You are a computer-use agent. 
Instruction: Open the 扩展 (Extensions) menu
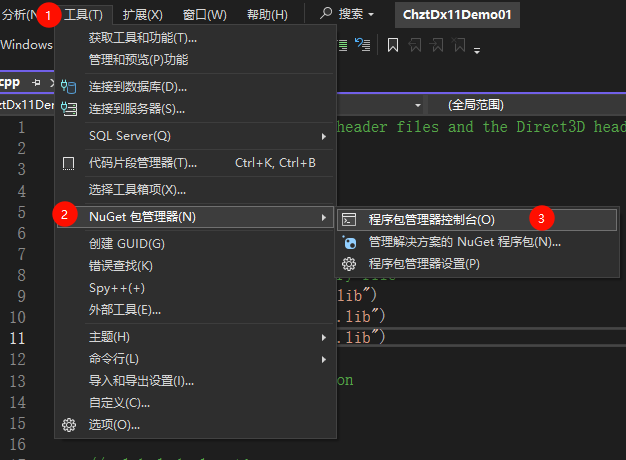(x=143, y=15)
